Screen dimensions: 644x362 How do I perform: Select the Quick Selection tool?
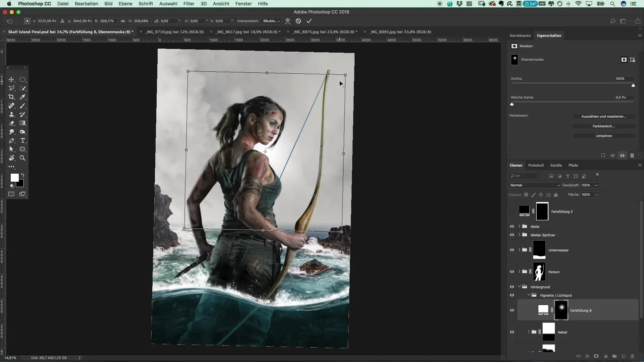click(x=22, y=88)
